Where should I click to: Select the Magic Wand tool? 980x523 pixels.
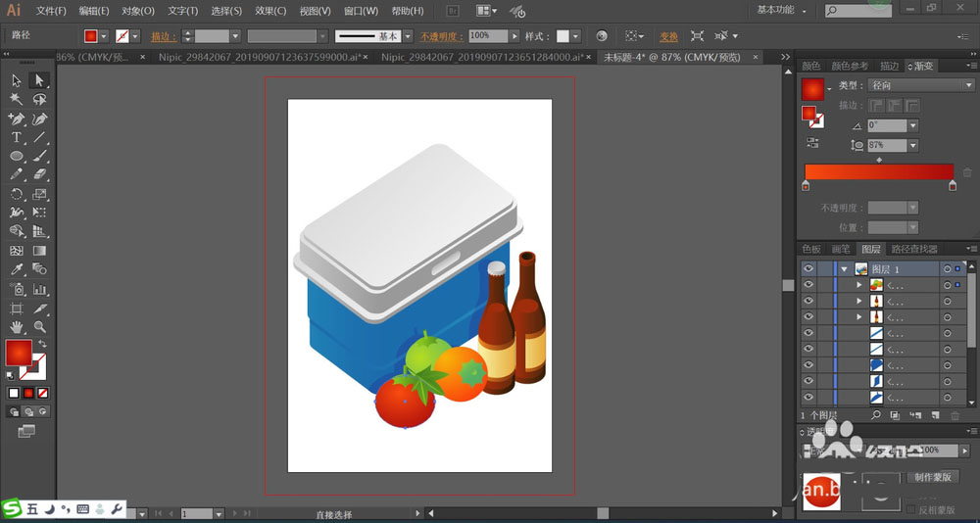tap(17, 99)
